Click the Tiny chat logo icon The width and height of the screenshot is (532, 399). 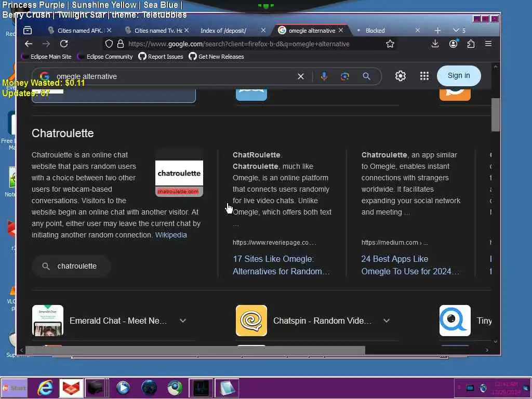coord(455,321)
